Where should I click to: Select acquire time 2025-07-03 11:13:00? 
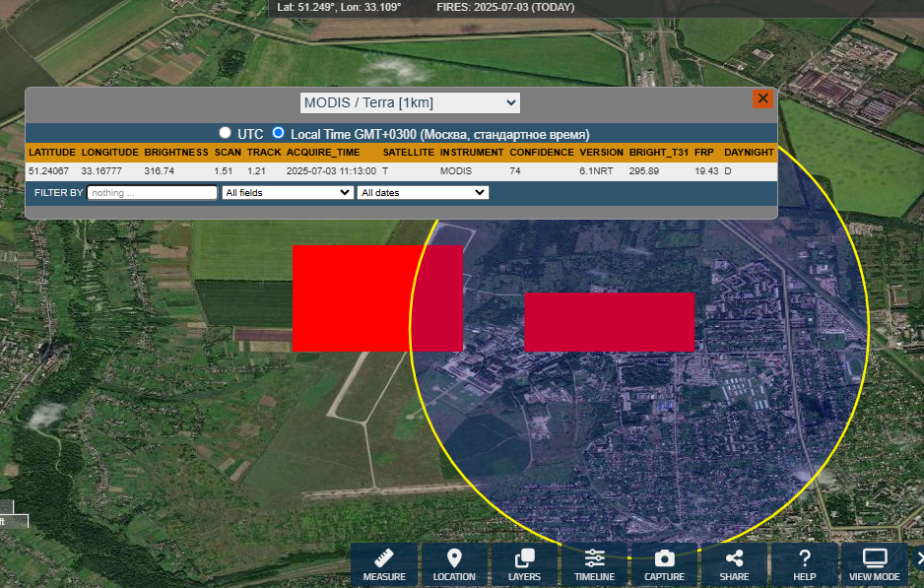pos(331,170)
